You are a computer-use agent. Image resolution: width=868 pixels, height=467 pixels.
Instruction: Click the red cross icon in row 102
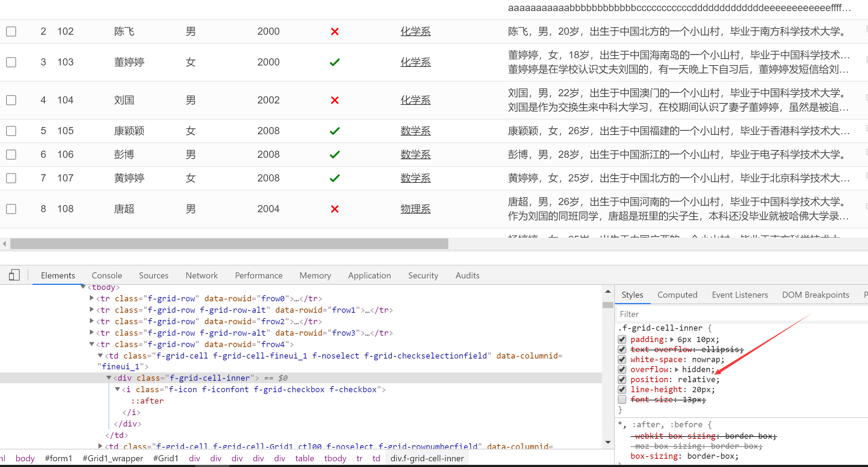335,31
